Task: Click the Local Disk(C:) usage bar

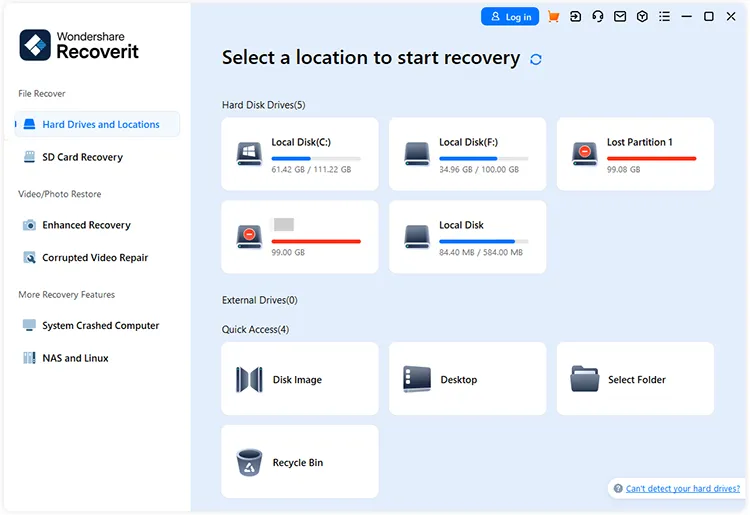Action: click(316, 158)
